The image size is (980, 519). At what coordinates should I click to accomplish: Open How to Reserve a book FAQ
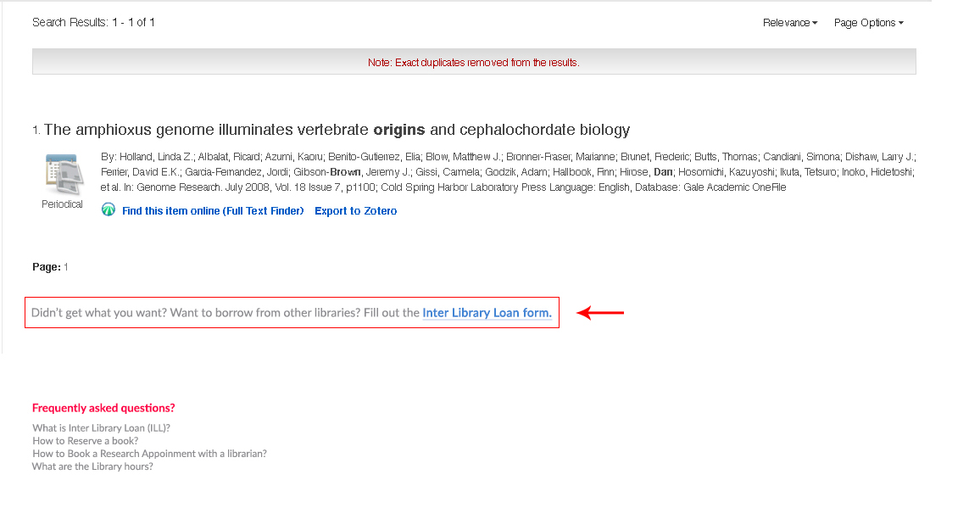(85, 441)
